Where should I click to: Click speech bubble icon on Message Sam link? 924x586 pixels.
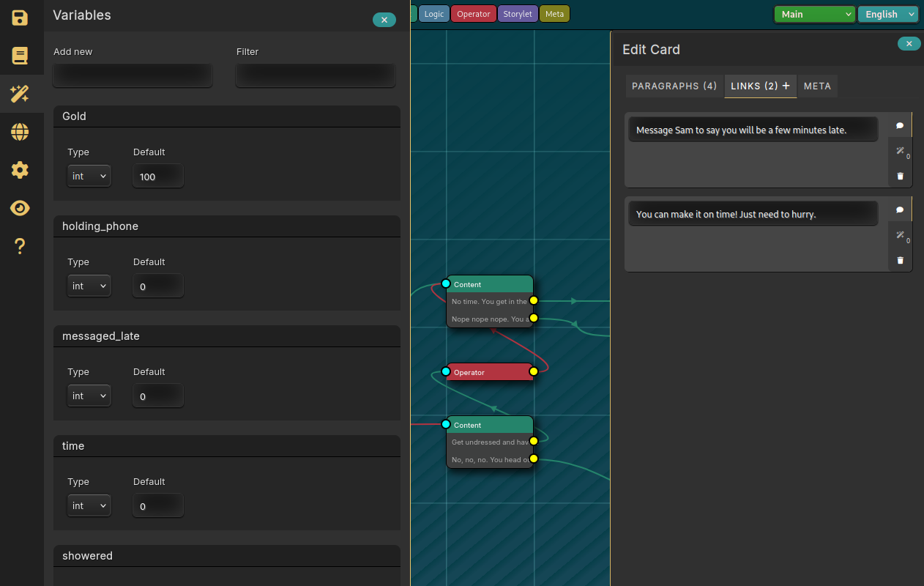900,126
